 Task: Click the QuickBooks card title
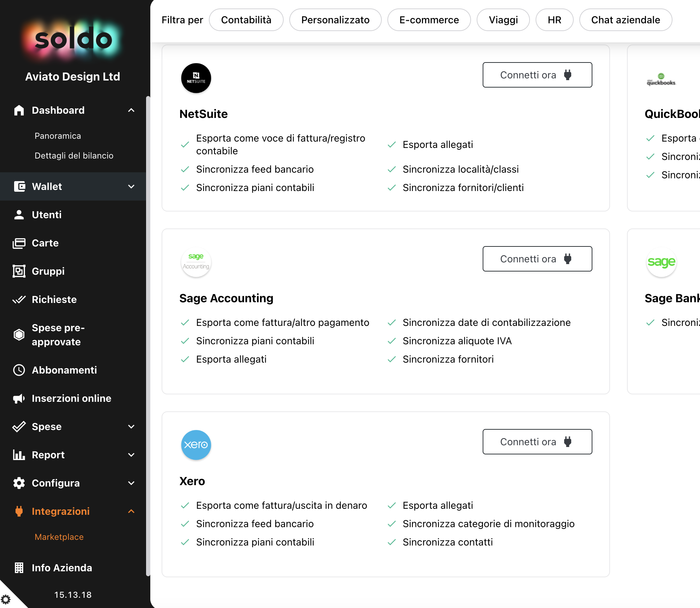pyautogui.click(x=672, y=114)
